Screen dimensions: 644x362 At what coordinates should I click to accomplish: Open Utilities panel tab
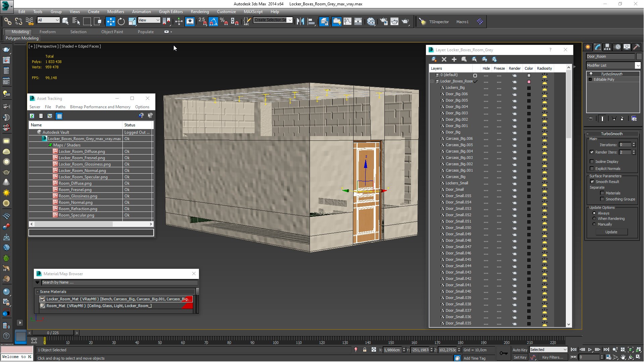636,47
